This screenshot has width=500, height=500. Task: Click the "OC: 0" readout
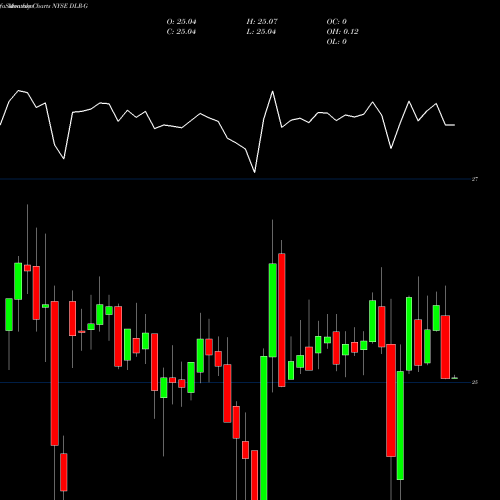pos(337,22)
